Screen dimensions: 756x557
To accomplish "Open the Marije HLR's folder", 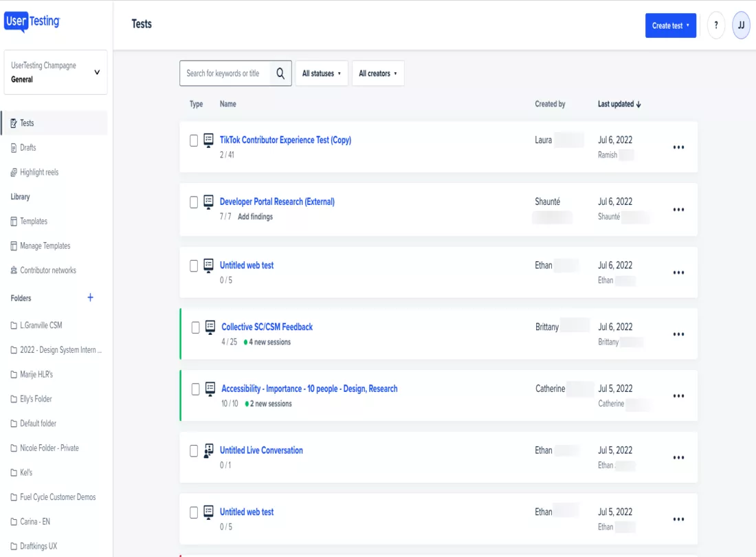I will (x=36, y=375).
